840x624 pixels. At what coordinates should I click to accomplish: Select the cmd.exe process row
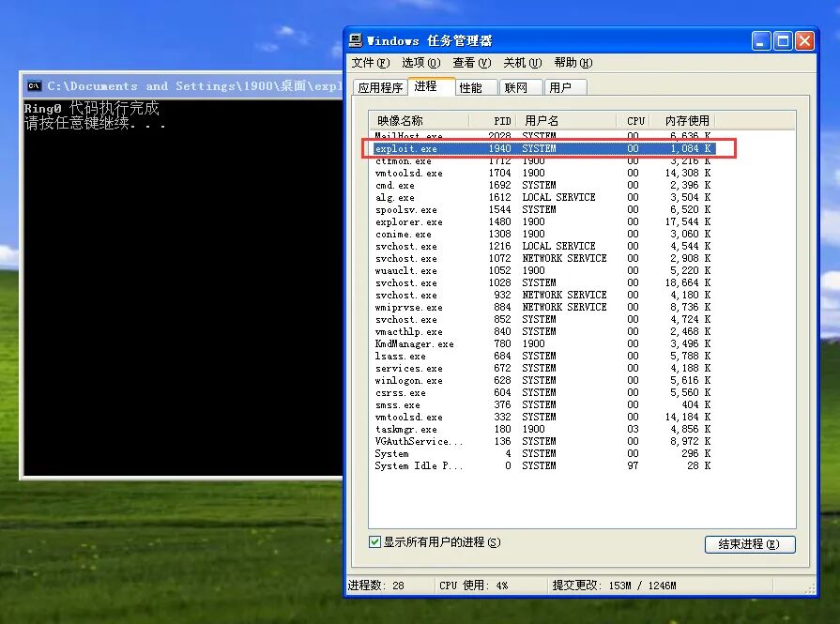click(543, 186)
